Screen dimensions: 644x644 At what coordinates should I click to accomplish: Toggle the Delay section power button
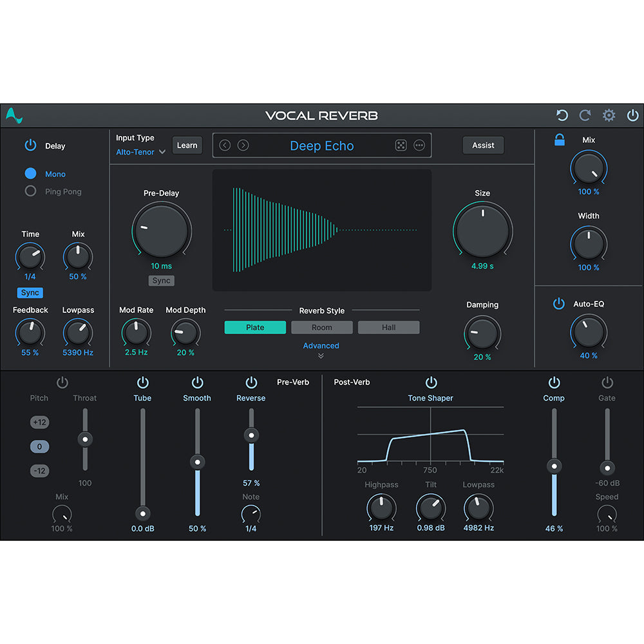pyautogui.click(x=30, y=146)
